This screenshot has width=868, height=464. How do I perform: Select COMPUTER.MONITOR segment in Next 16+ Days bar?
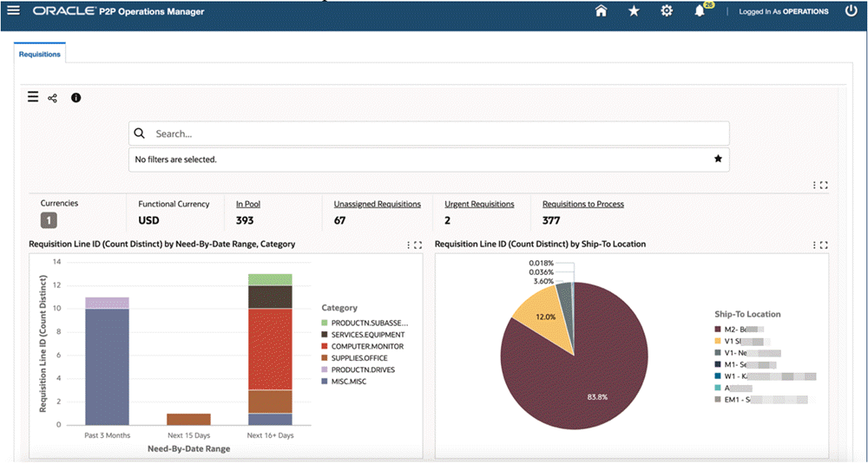click(x=270, y=350)
